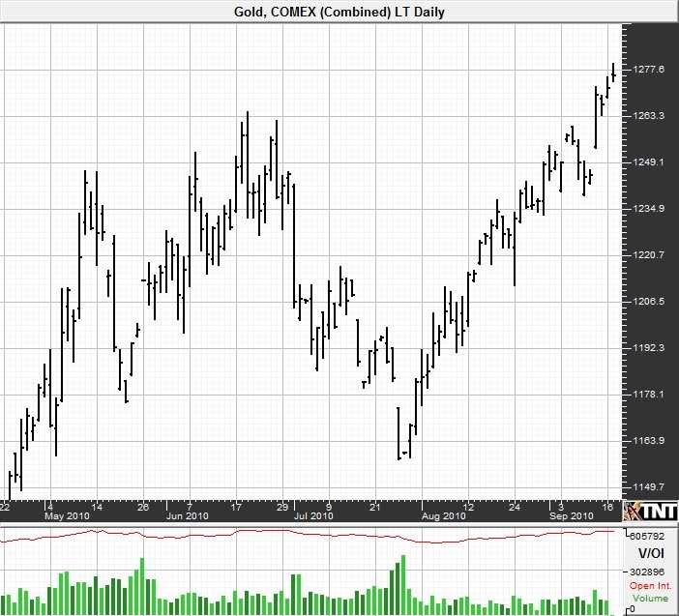
Task: Click the 1192.3 price label
Action: [x=648, y=347]
